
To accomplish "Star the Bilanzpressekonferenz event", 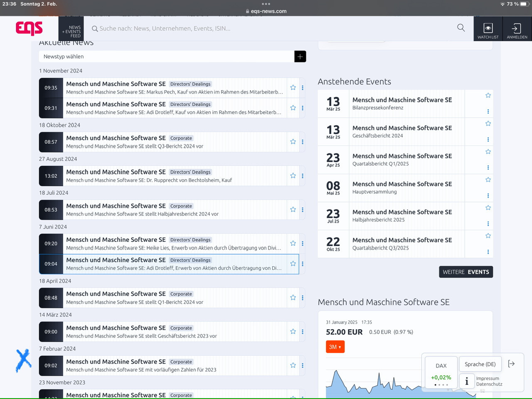I will coord(488,96).
